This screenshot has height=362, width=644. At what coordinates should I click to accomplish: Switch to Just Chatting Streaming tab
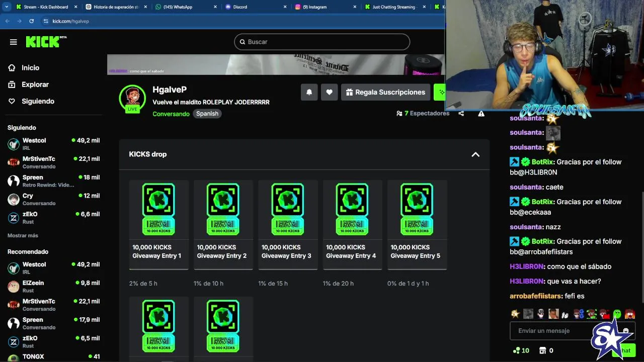pyautogui.click(x=394, y=7)
